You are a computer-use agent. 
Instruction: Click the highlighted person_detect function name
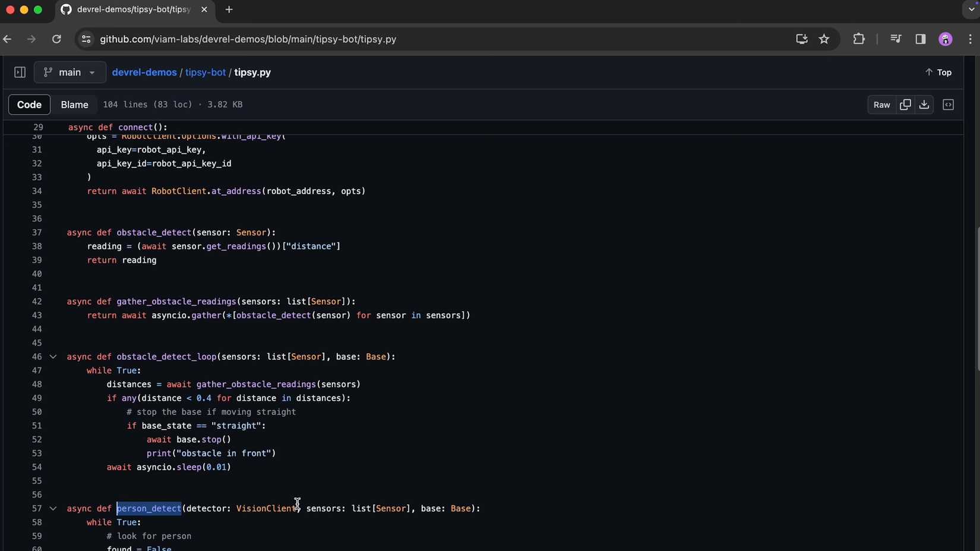click(x=148, y=509)
